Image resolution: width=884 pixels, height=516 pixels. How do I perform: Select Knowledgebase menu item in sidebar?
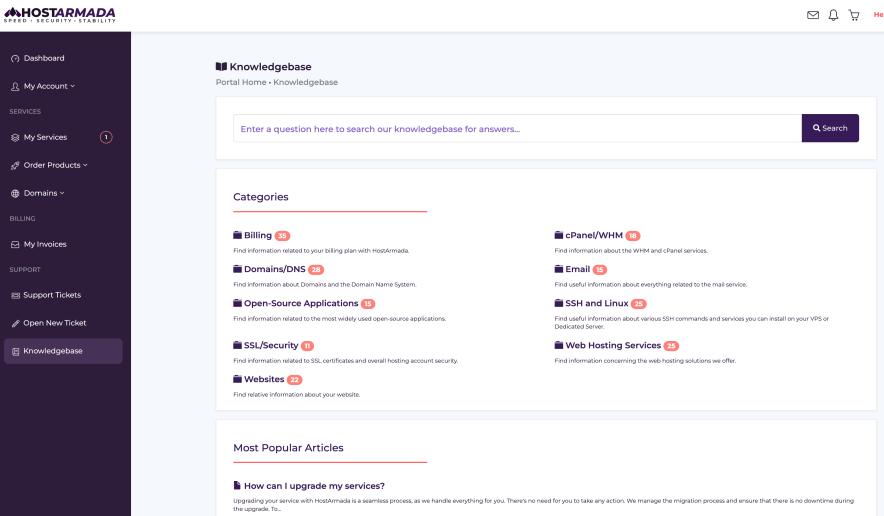coord(63,351)
